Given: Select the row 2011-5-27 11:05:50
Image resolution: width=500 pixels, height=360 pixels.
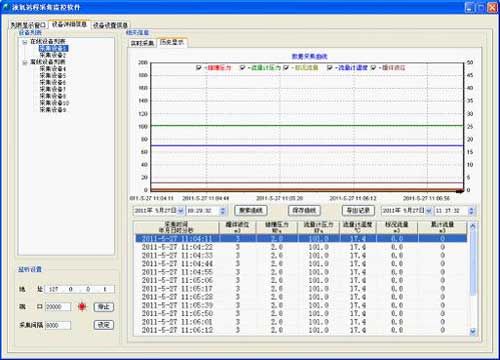Looking at the screenshot, I should tap(301, 314).
